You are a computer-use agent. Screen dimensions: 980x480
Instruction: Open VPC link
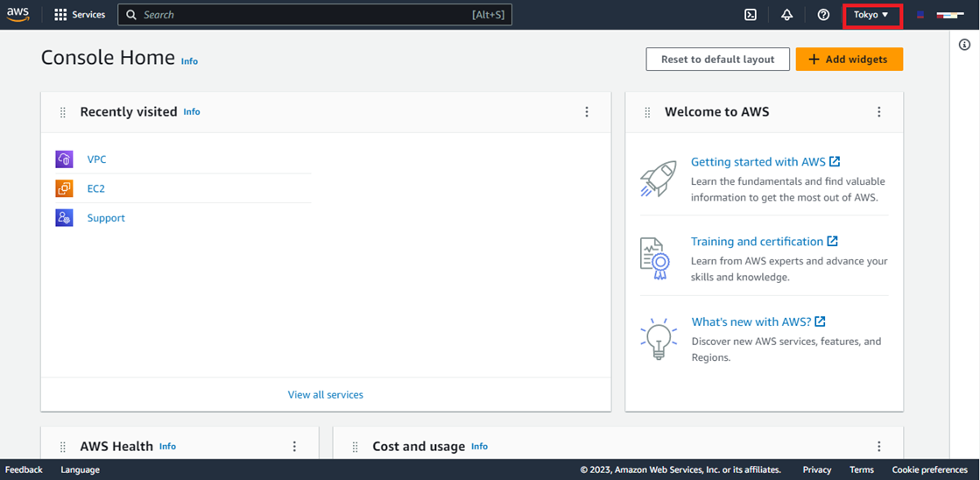[x=97, y=159]
